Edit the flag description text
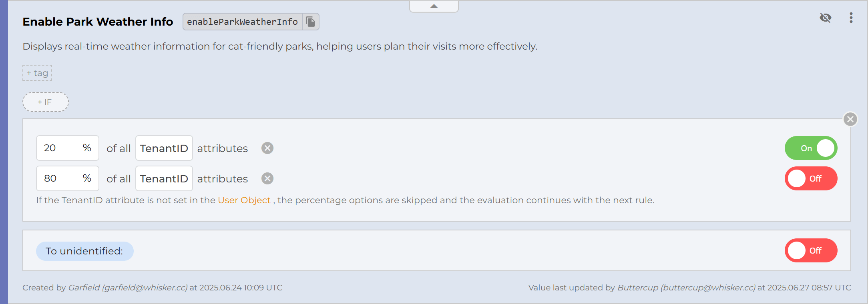868x304 pixels. [x=279, y=46]
